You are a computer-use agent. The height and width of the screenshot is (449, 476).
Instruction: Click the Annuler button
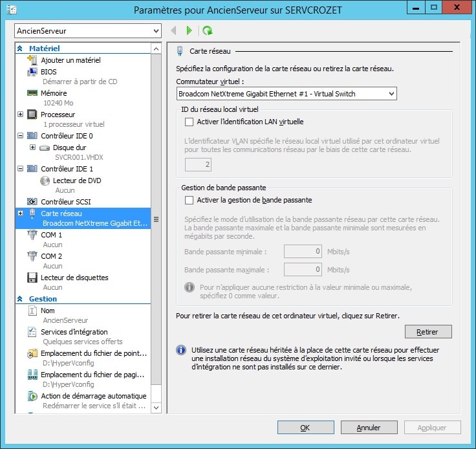(369, 428)
